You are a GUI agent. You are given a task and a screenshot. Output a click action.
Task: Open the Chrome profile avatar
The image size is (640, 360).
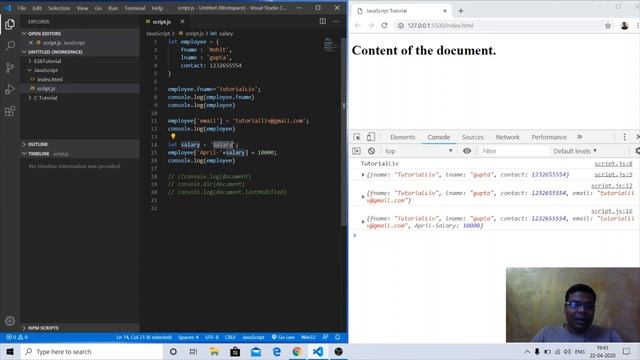pos(624,26)
